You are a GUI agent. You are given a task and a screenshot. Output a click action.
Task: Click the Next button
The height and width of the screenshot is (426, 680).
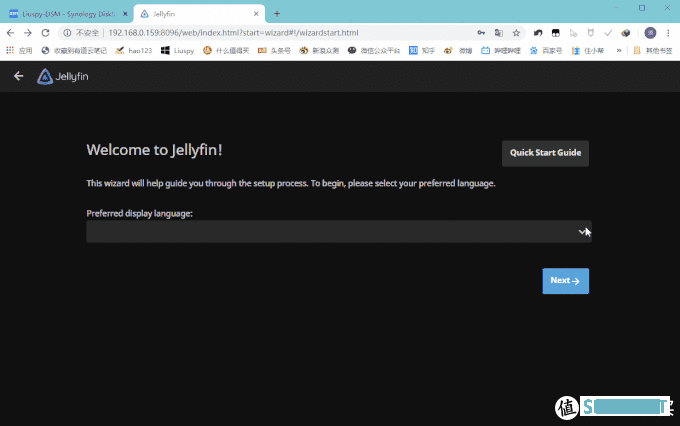[x=566, y=281]
